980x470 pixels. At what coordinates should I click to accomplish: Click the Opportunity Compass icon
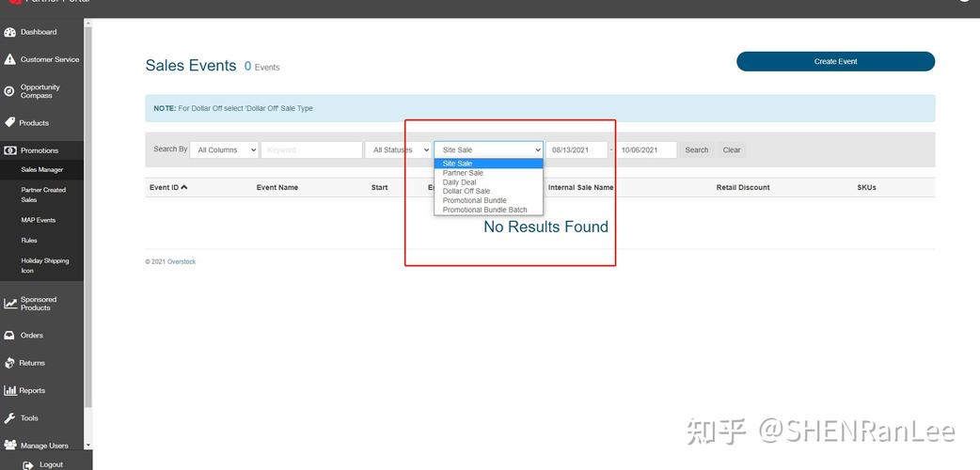click(9, 91)
